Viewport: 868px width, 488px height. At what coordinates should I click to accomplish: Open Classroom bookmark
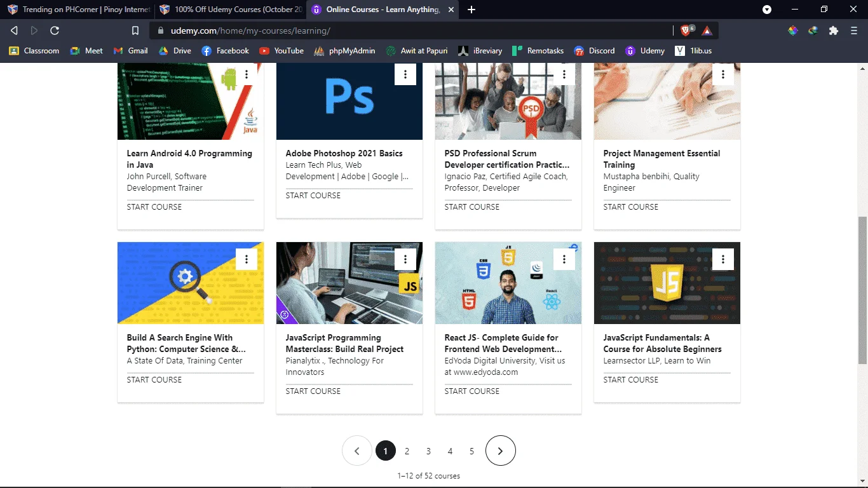click(34, 51)
